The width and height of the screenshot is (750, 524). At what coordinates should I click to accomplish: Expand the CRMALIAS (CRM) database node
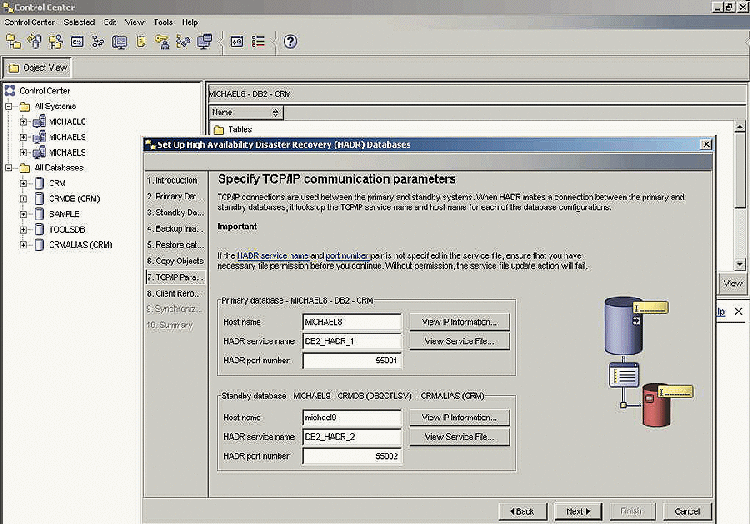pos(23,245)
